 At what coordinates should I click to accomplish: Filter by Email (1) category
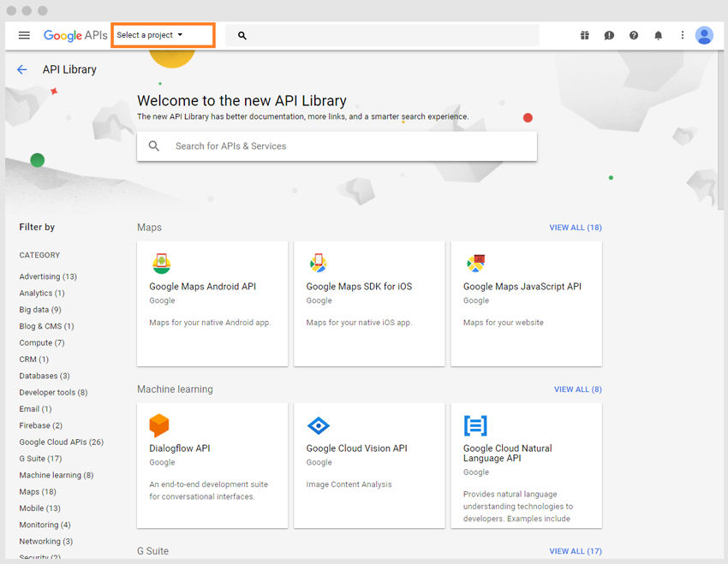tap(35, 409)
